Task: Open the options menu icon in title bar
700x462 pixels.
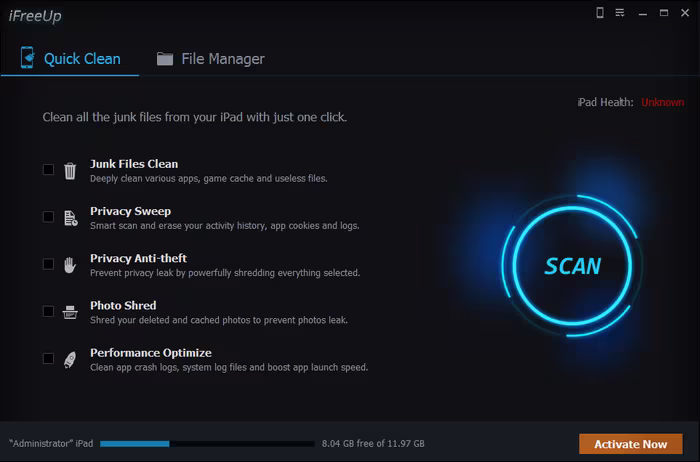Action: [x=620, y=12]
